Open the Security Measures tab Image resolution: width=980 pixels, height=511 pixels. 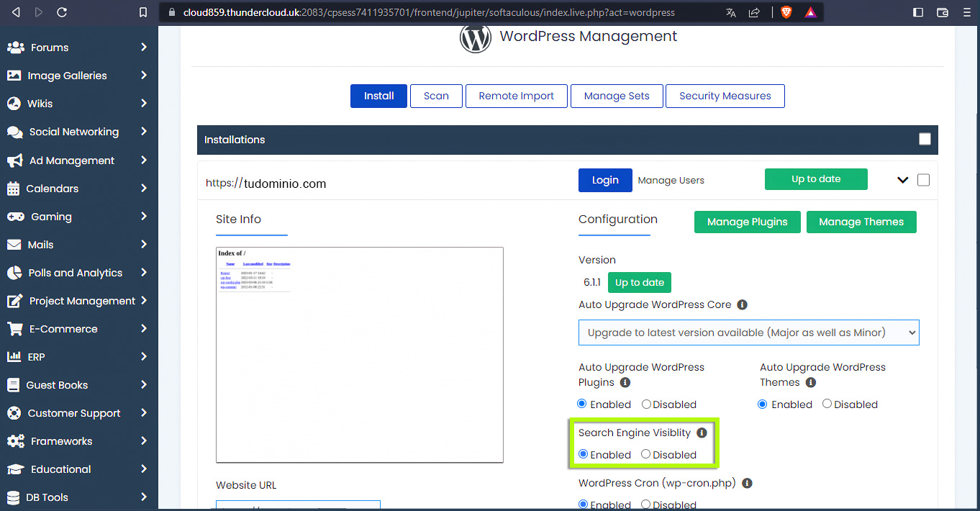[725, 96]
